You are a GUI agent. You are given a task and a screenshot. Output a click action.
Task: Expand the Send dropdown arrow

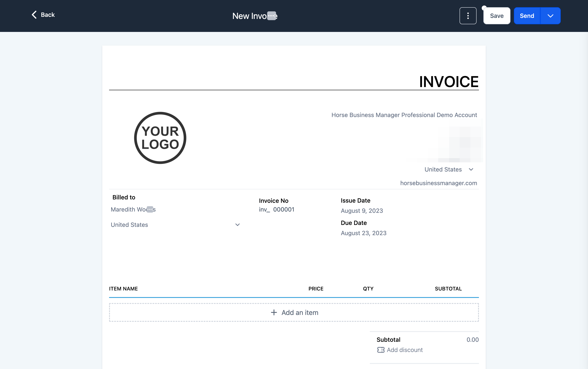pyautogui.click(x=550, y=16)
